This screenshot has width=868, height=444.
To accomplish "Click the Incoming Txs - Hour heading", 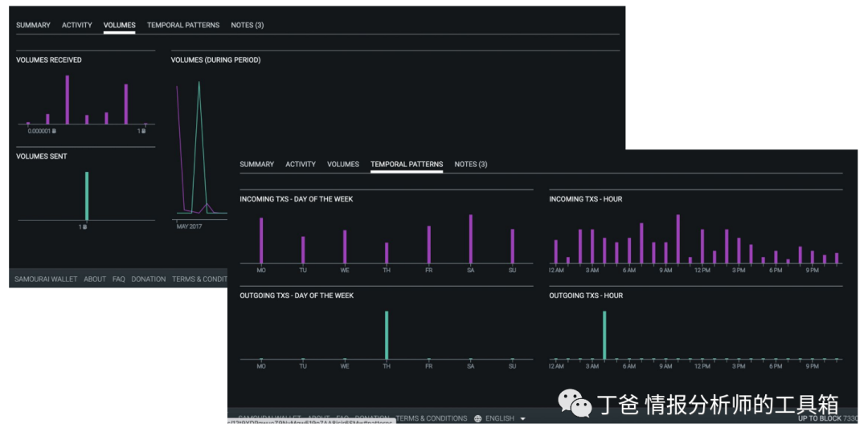I will (586, 199).
